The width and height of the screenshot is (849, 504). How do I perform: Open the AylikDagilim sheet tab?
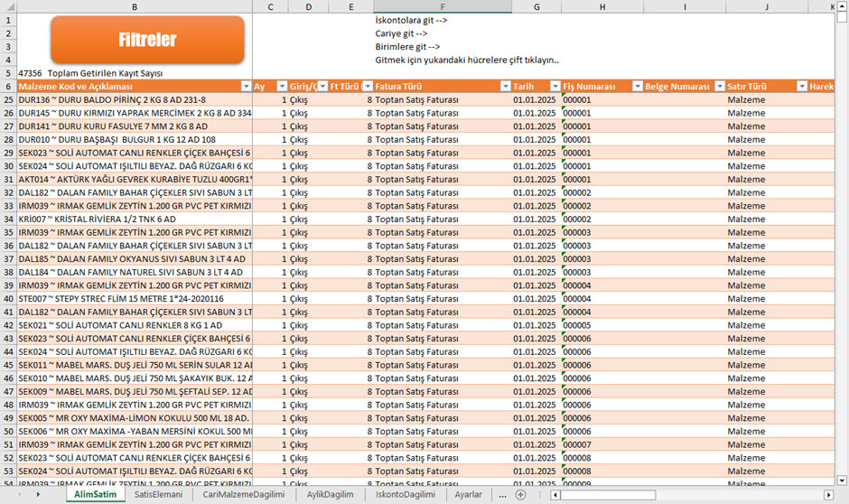[330, 494]
